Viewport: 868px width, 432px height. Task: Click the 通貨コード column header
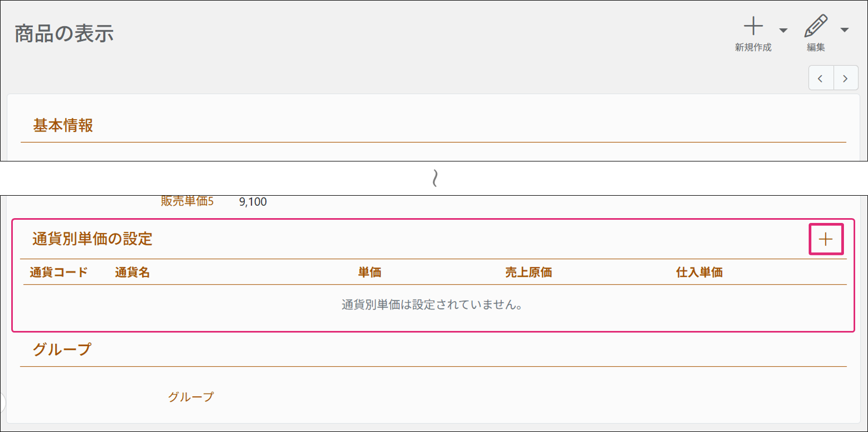tap(59, 273)
